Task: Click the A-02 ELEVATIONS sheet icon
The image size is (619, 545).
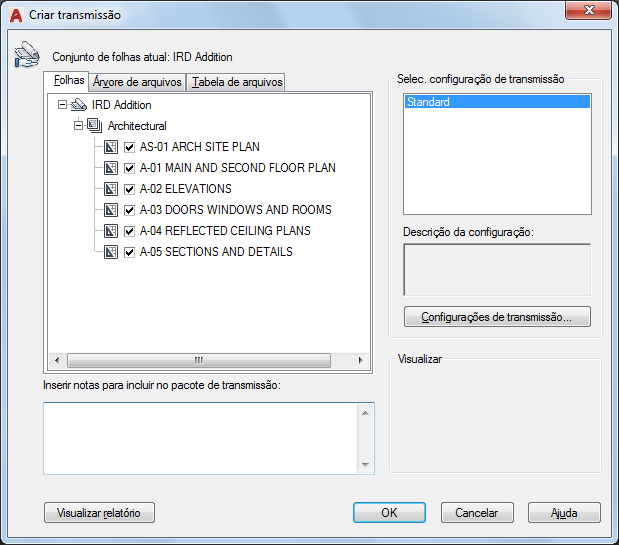Action: point(111,189)
